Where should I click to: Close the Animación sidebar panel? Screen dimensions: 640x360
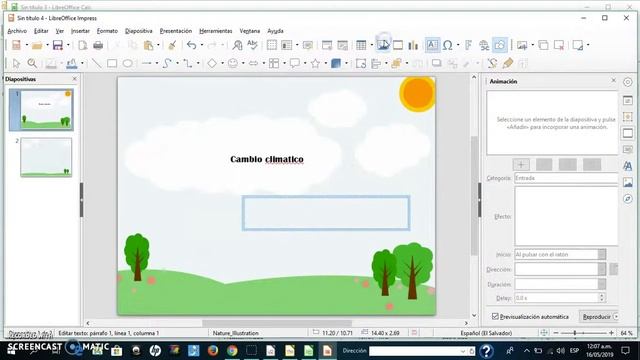tap(613, 80)
